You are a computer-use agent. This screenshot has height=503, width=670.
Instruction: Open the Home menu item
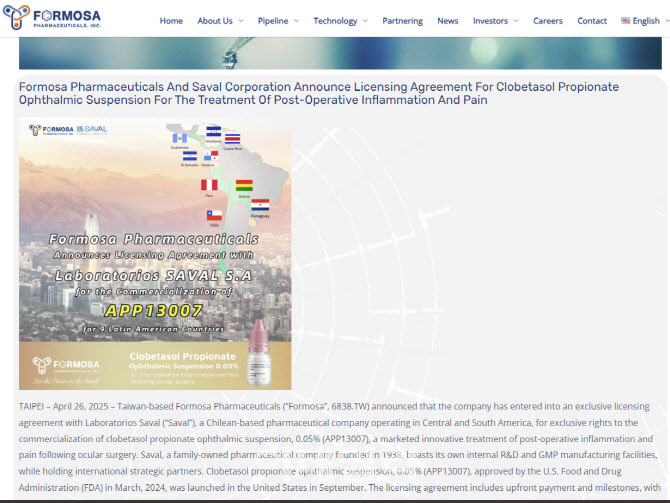[171, 21]
